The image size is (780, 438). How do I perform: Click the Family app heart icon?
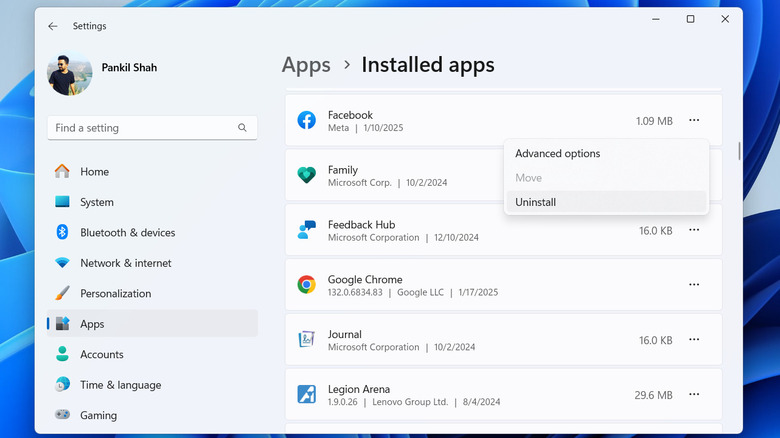(307, 176)
